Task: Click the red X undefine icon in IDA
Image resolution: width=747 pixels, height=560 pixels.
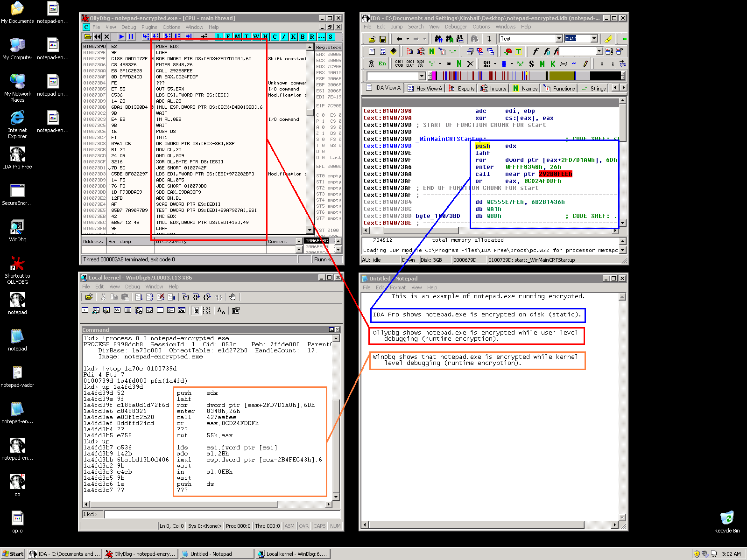Action: tap(470, 63)
